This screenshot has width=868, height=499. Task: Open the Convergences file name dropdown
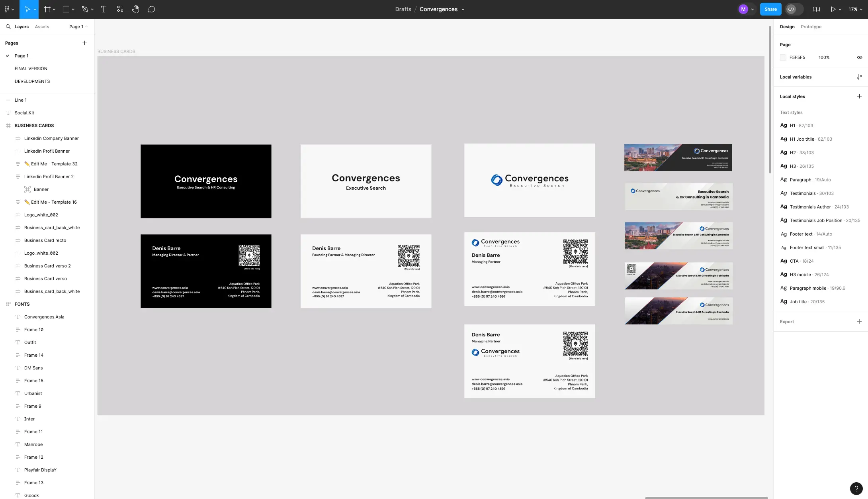(463, 9)
